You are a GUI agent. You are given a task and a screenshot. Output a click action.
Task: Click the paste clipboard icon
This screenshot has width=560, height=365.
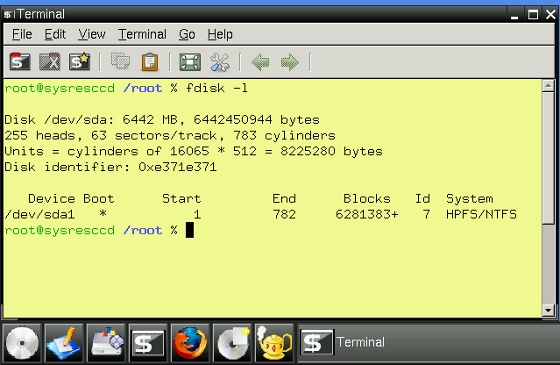(150, 62)
